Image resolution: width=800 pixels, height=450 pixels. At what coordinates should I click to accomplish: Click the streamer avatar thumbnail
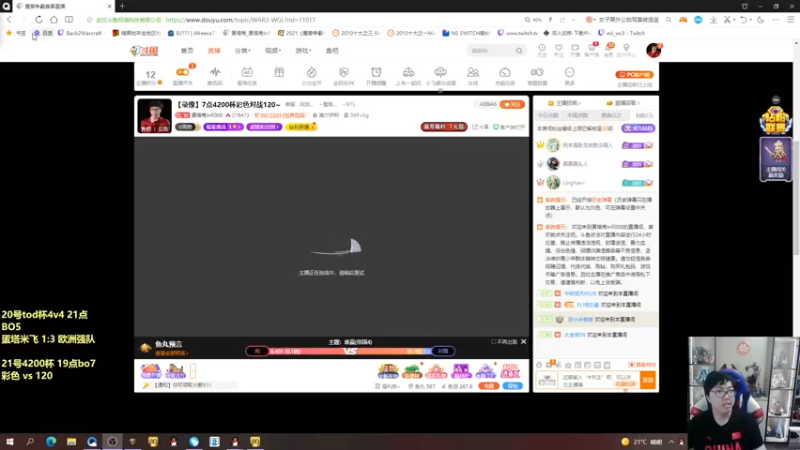coord(154,116)
